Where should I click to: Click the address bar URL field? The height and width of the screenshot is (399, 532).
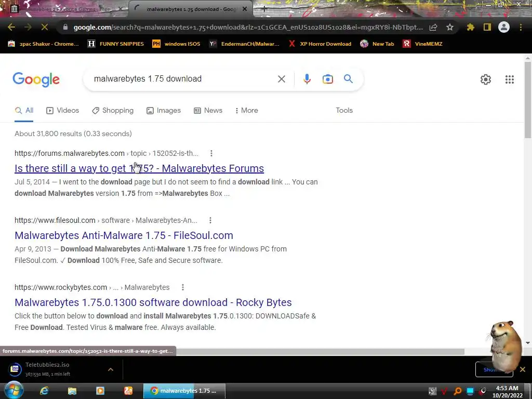pyautogui.click(x=248, y=27)
